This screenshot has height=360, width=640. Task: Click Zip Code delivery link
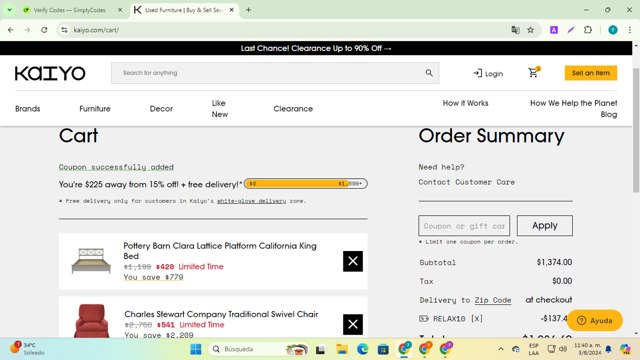click(493, 300)
